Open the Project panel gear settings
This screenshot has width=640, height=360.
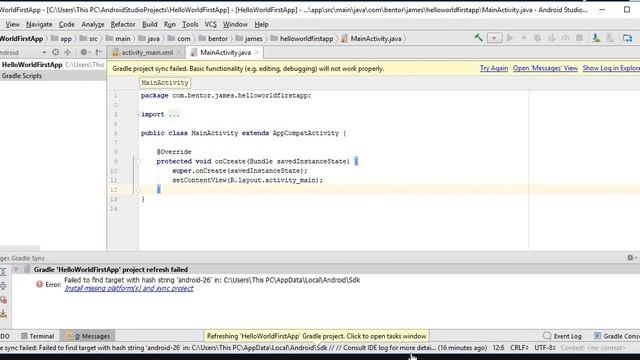[x=84, y=52]
